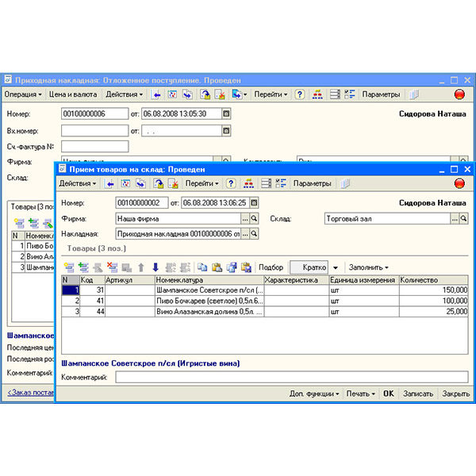
Task: Expand the arrow next to Кратко
Action: [336, 267]
